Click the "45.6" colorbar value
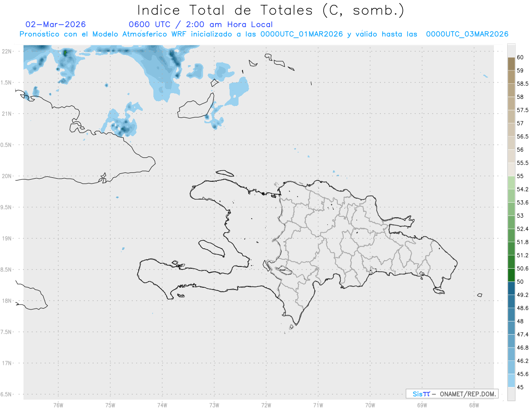Image resolution: width=532 pixels, height=411 pixels. pos(523,374)
